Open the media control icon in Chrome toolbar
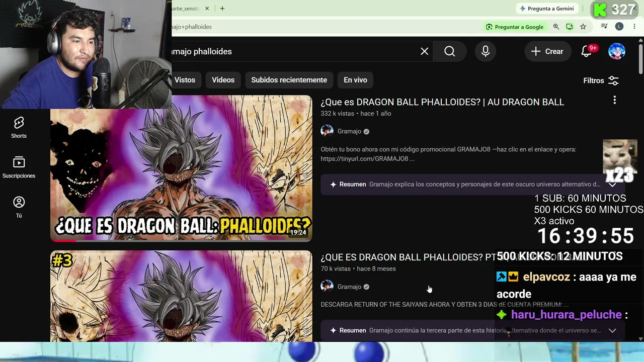Image resolution: width=644 pixels, height=362 pixels. tap(604, 27)
